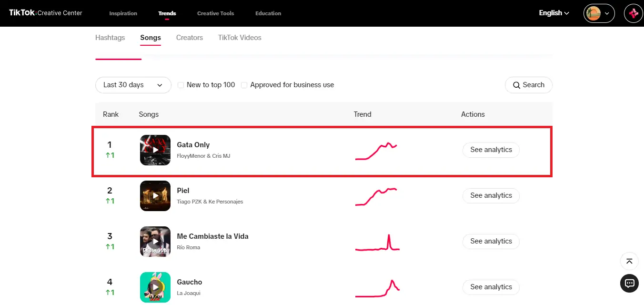Image resolution: width=644 pixels, height=305 pixels.
Task: Play the Piel song preview
Action: pyautogui.click(x=155, y=196)
